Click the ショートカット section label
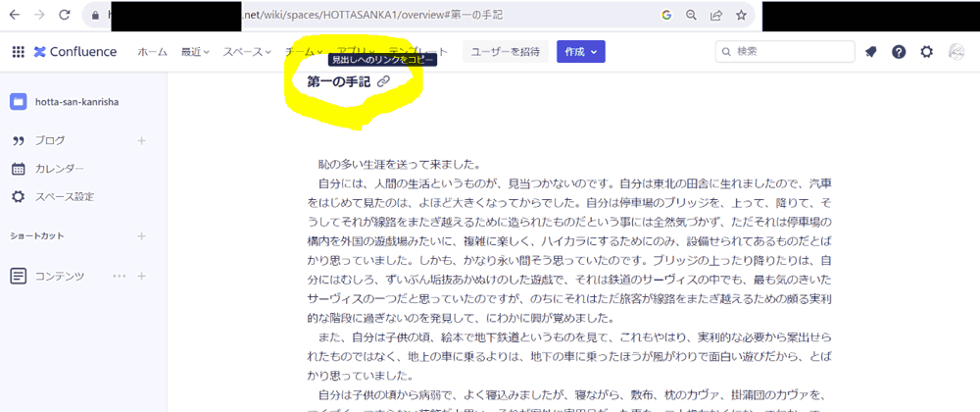The width and height of the screenshot is (980, 412). 37,236
